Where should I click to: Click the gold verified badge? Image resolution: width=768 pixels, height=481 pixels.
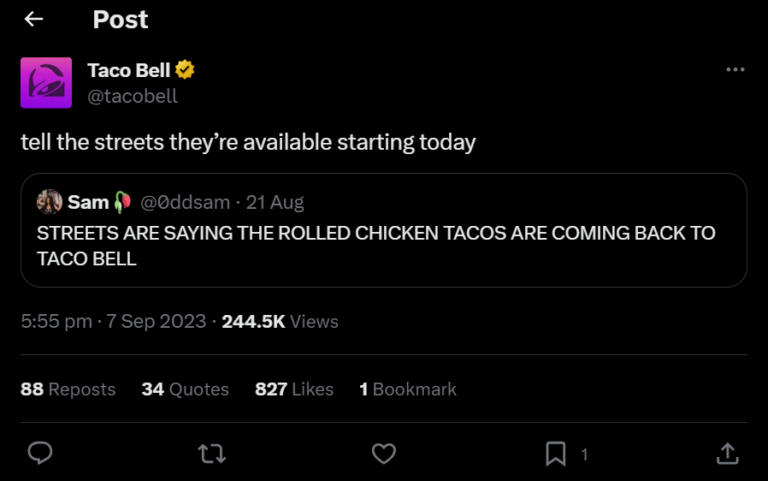point(185,70)
